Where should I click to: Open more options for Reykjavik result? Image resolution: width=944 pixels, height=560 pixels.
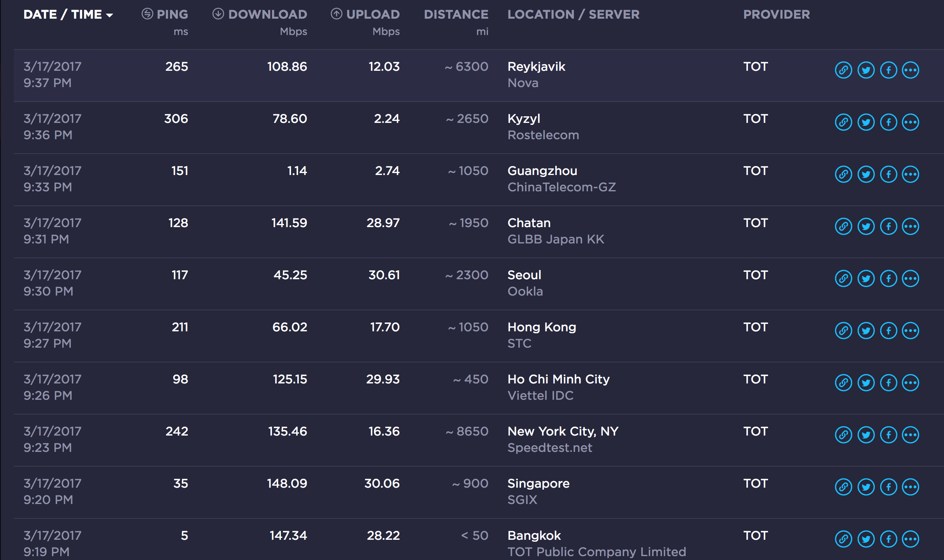[911, 70]
